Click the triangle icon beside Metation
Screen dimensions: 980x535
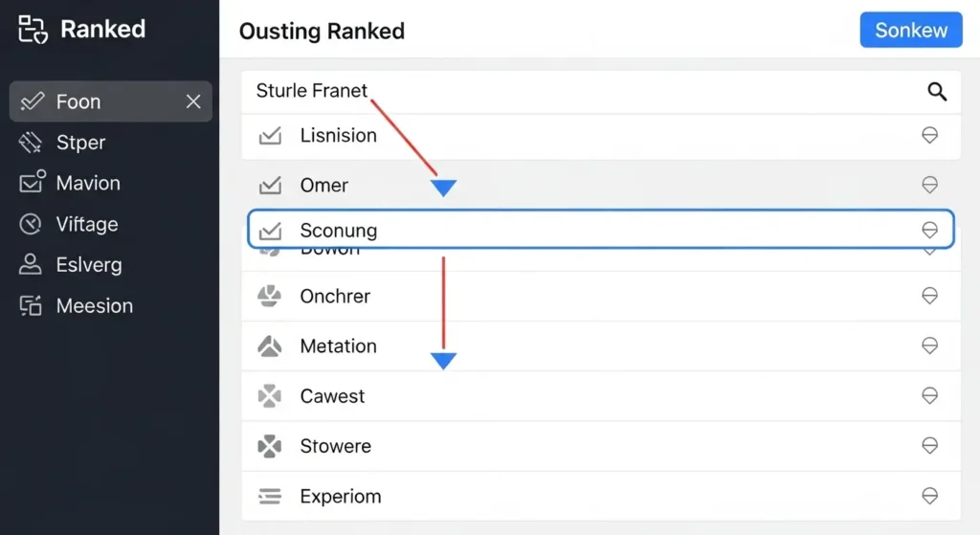pyautogui.click(x=271, y=346)
